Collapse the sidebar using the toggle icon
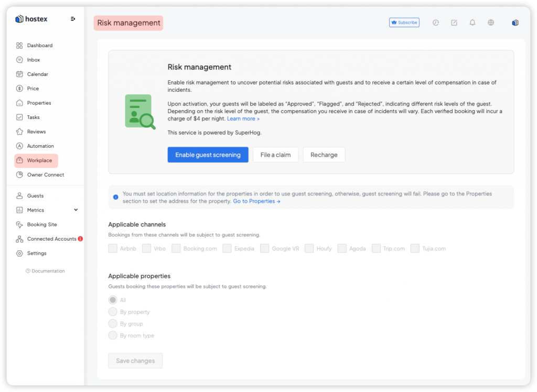The height and width of the screenshot is (392, 537). pyautogui.click(x=73, y=19)
